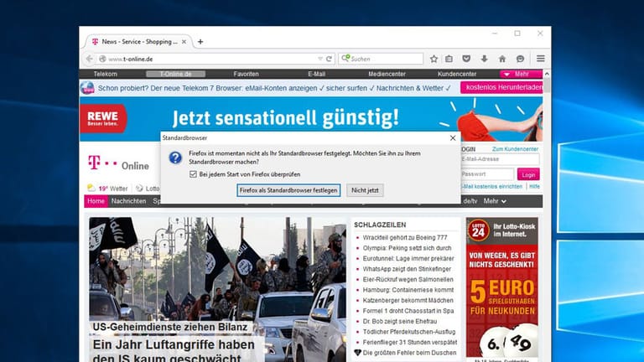Open Hamburg: Containerriese kommt
This screenshot has height=362, width=644.
408,290
